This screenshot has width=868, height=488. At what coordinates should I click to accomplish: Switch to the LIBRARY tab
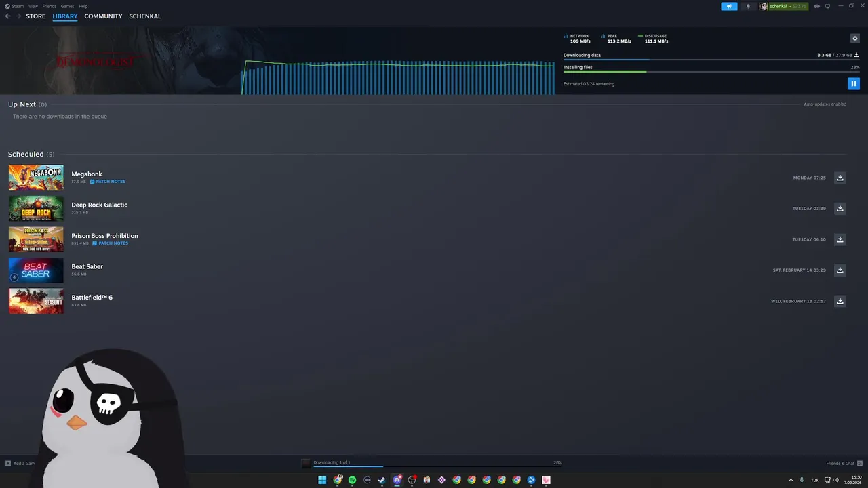tap(65, 16)
